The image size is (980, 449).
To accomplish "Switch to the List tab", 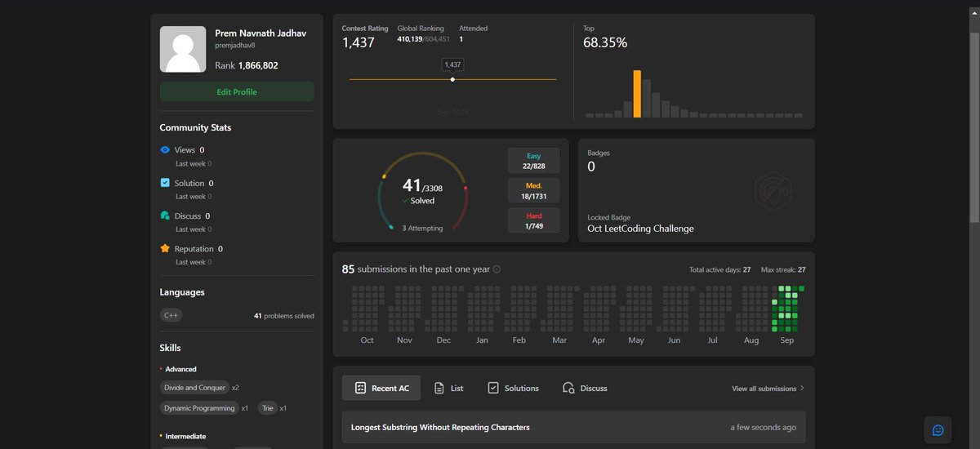I will point(448,389).
